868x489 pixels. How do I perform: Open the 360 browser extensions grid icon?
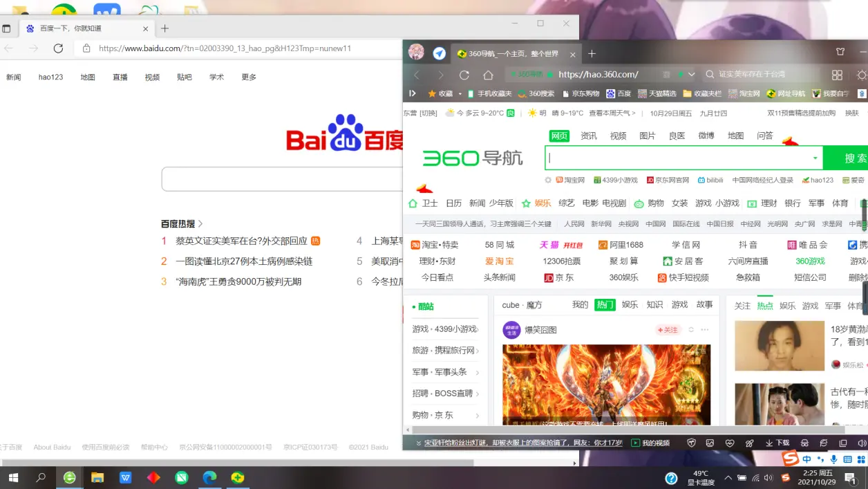point(837,75)
